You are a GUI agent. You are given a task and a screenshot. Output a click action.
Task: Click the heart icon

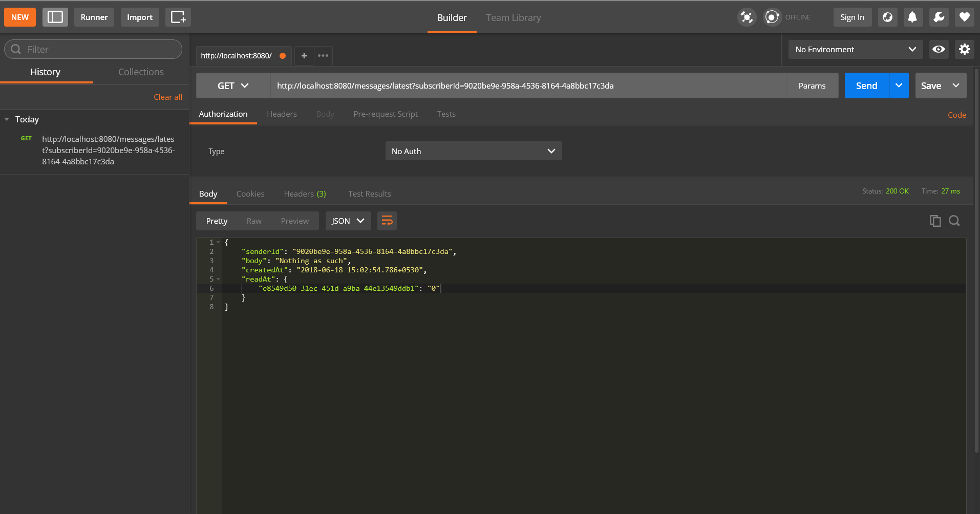click(x=965, y=17)
